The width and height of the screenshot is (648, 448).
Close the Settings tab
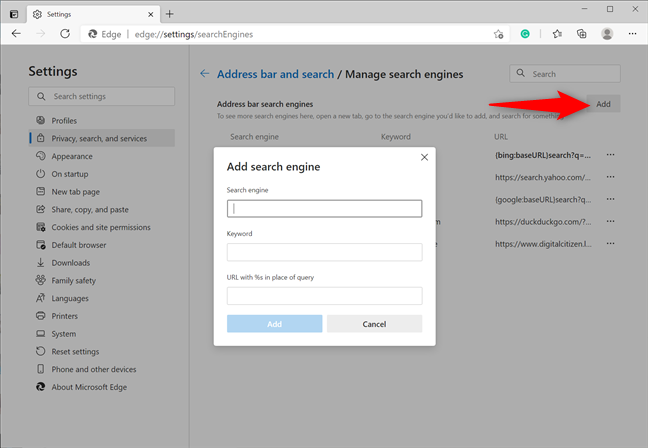[x=150, y=14]
